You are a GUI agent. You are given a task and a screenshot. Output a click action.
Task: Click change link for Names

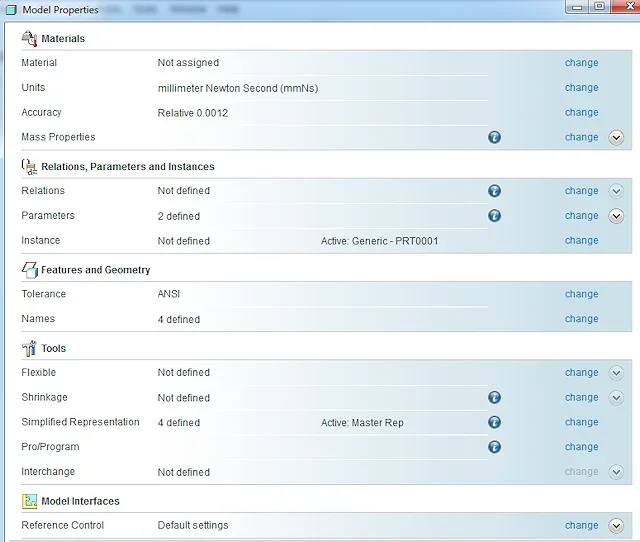[x=581, y=319]
